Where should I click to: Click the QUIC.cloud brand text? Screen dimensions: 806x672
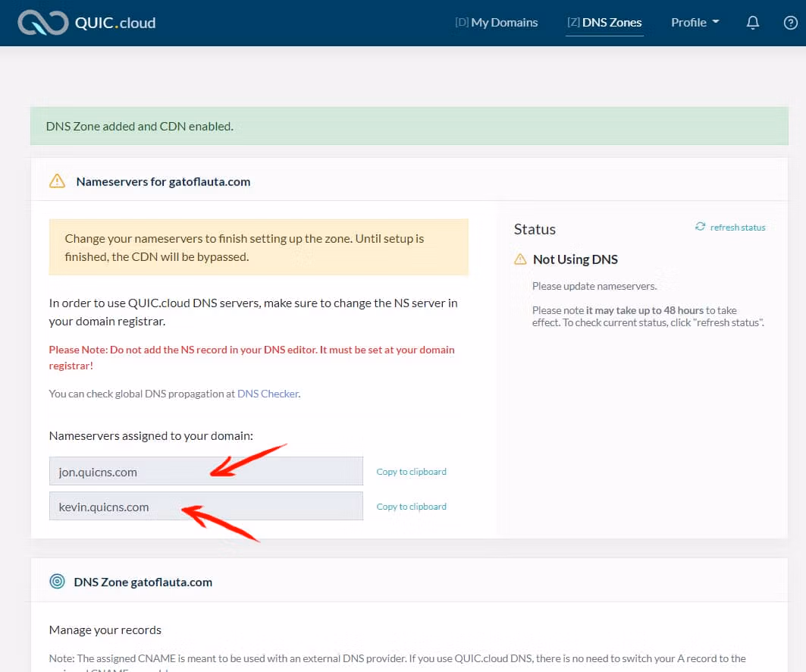click(x=115, y=24)
